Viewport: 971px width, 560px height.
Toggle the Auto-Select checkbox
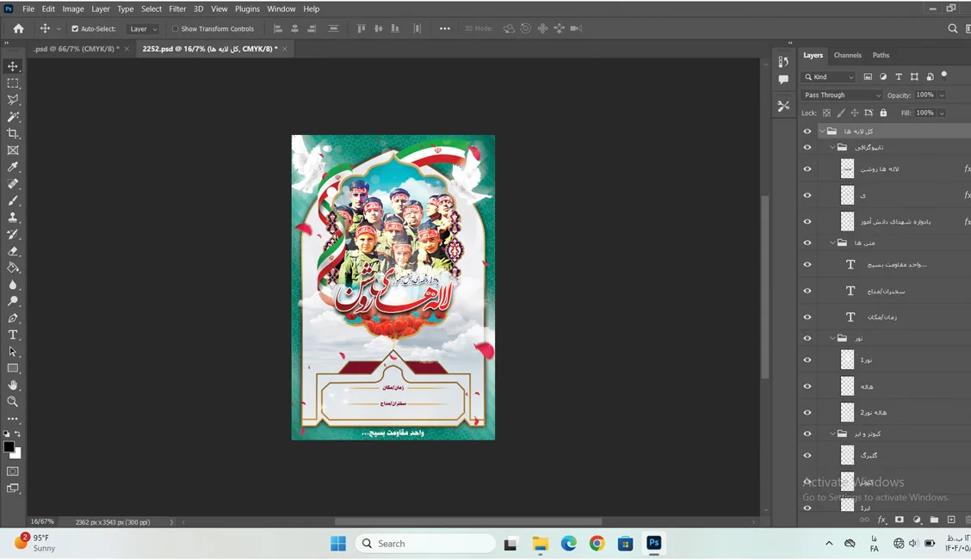[x=75, y=28]
